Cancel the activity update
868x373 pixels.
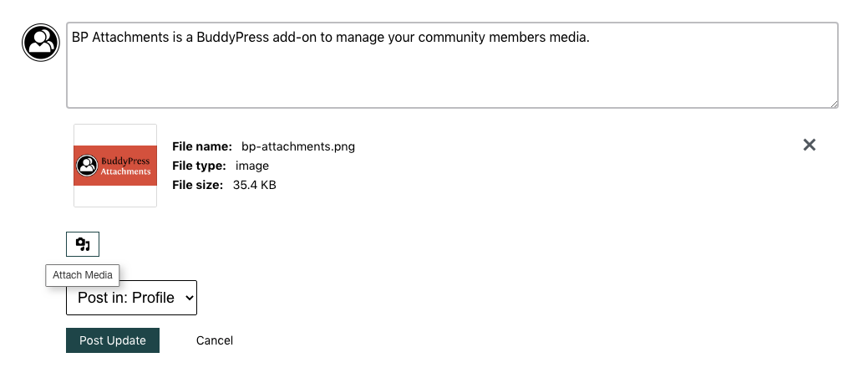pos(214,340)
